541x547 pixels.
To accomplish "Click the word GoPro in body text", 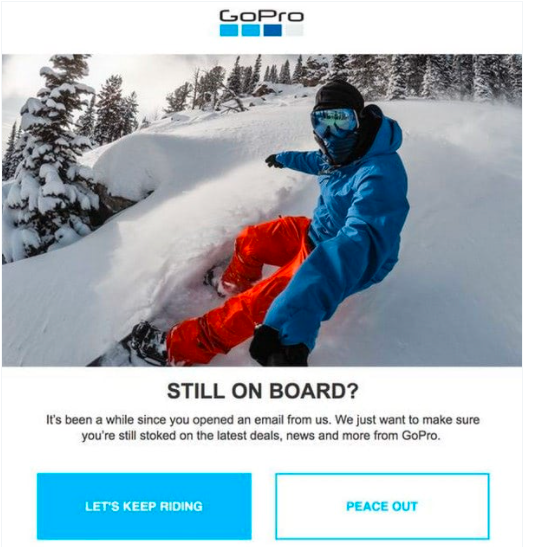I will [420, 436].
